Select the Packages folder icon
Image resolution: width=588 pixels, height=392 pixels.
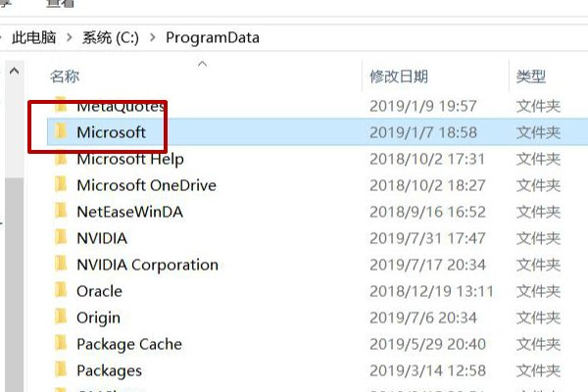[x=61, y=370]
